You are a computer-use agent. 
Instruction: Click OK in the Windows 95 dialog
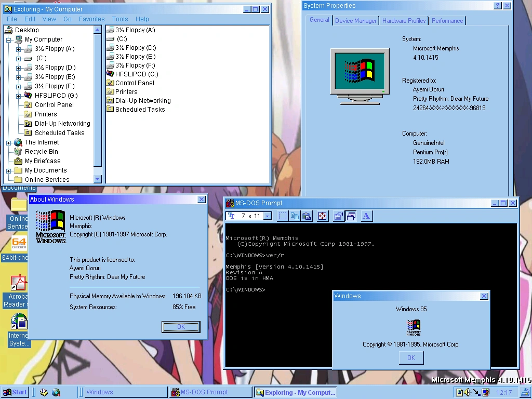click(411, 357)
